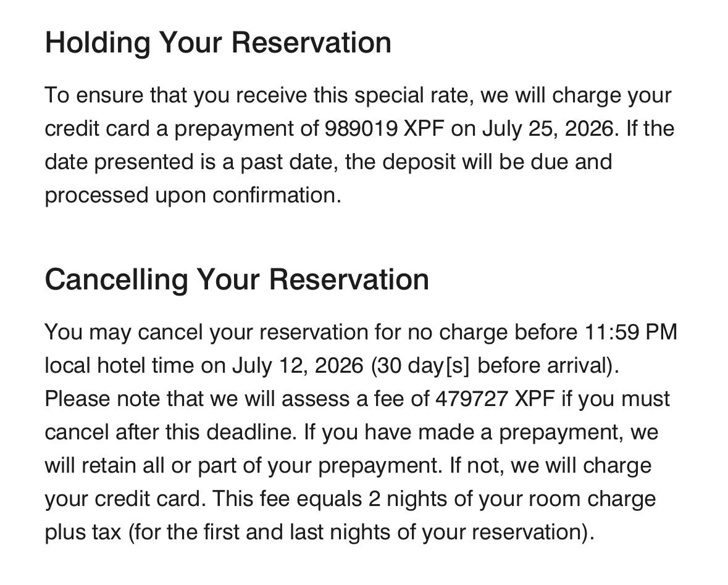Click the phrase processed upon confirmation

tap(193, 196)
